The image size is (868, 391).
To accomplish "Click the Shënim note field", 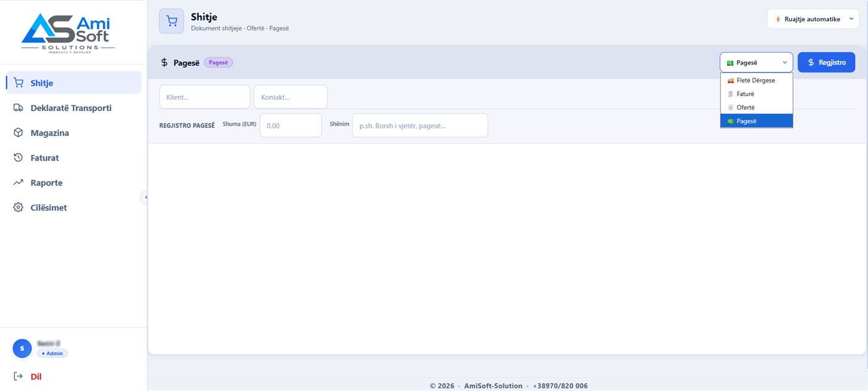I will click(420, 125).
